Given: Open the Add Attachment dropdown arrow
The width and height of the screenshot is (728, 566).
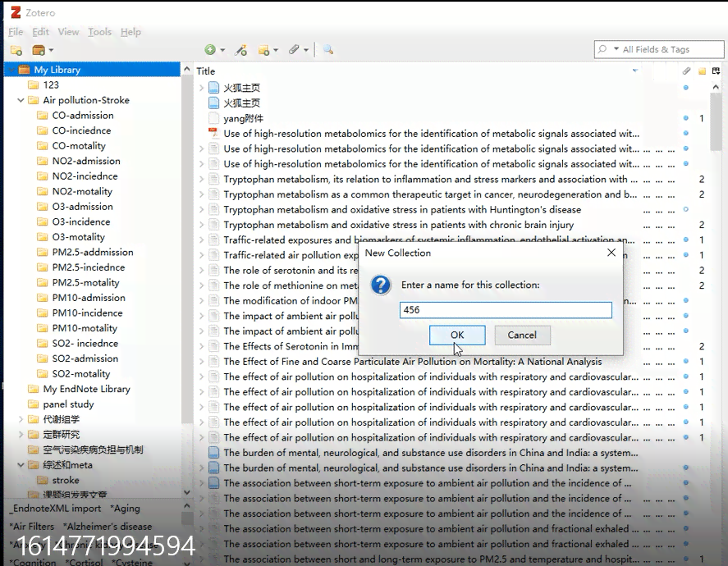Looking at the screenshot, I should coord(305,50).
